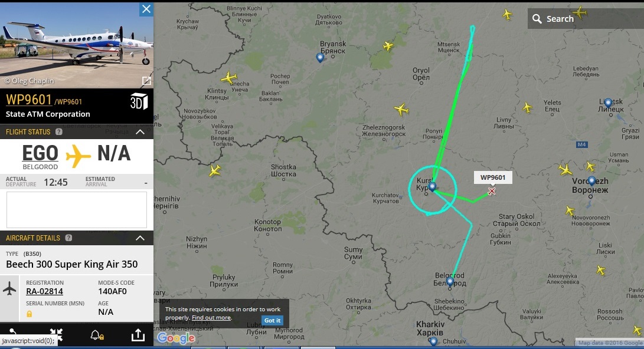Click the Aircraft Details help question mark
The image size is (644, 349).
68,238
